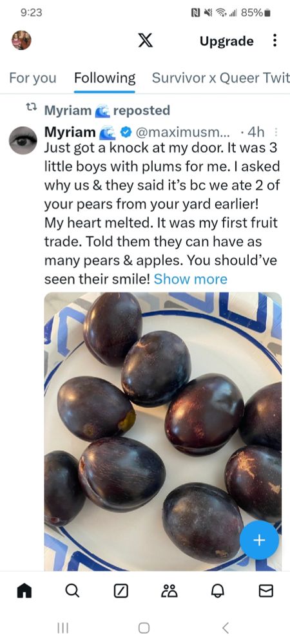The width and height of the screenshot is (290, 644).
Task: Open the Communities people icon
Action: click(168, 591)
